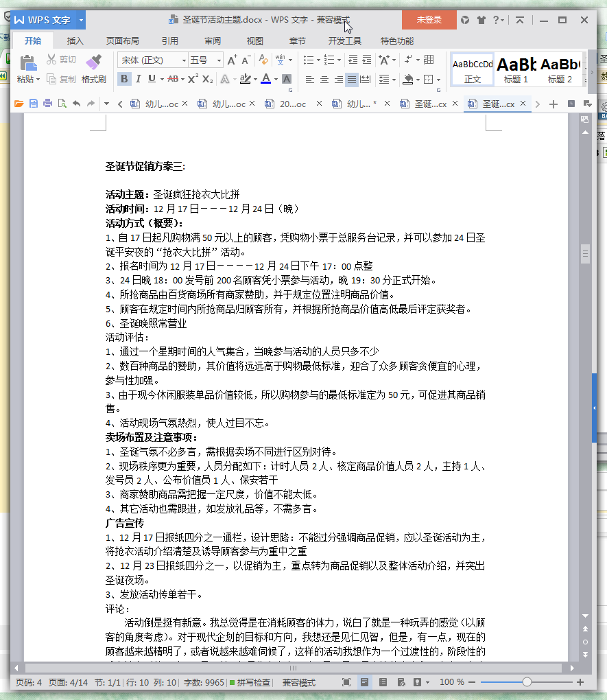
Task: Increase font size with A+ icon
Action: click(x=232, y=60)
